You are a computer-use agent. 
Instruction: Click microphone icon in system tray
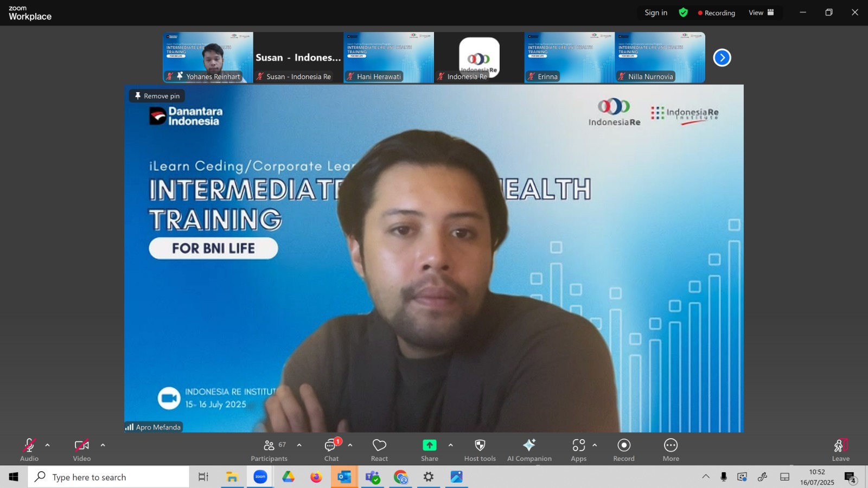pos(724,477)
